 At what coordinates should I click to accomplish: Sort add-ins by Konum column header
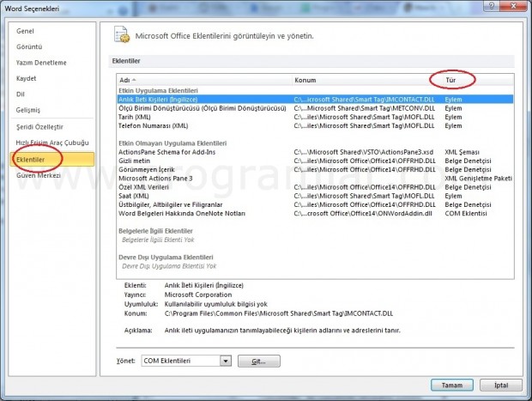point(367,80)
